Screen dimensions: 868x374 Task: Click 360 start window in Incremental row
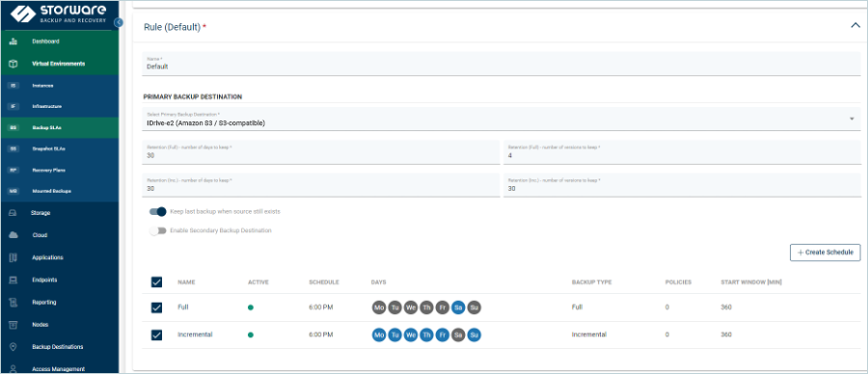click(x=725, y=334)
